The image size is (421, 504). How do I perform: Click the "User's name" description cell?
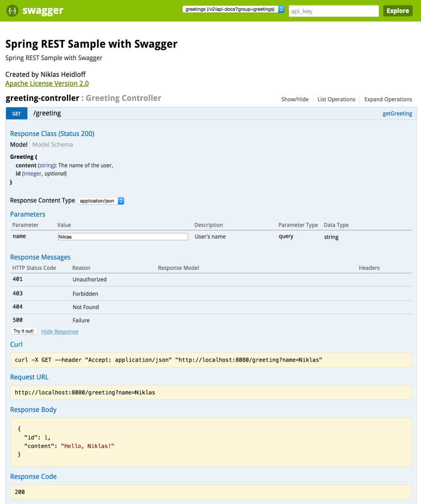click(210, 237)
